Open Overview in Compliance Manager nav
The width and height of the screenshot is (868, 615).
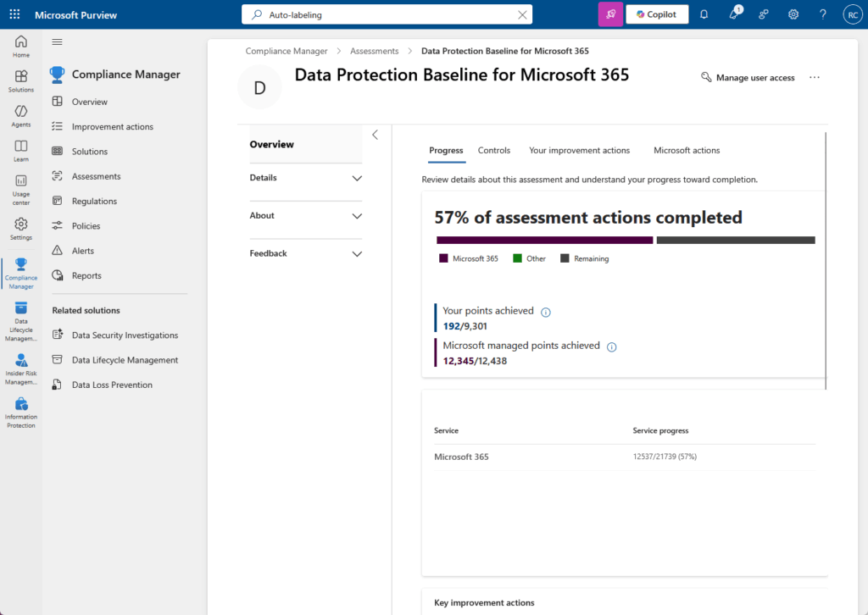[x=89, y=102]
